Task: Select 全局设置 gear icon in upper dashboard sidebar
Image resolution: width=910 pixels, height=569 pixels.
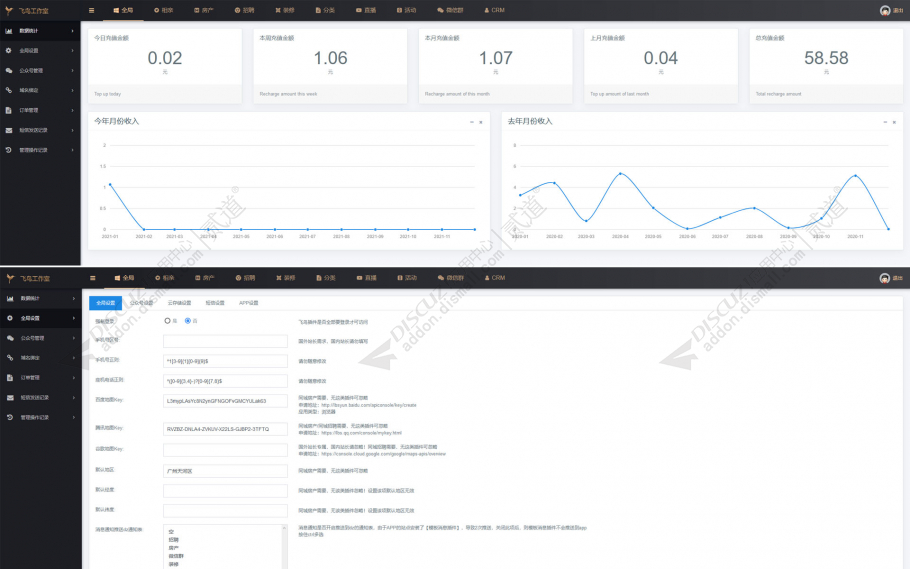Action: [x=9, y=51]
